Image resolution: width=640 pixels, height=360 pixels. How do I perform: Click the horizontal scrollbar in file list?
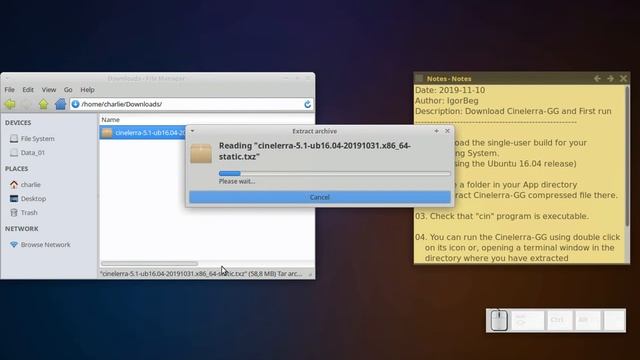click(x=149, y=264)
